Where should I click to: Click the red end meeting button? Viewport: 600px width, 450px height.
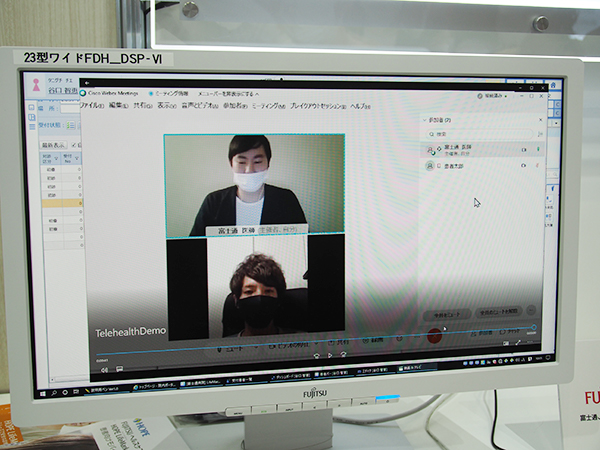[x=434, y=337]
